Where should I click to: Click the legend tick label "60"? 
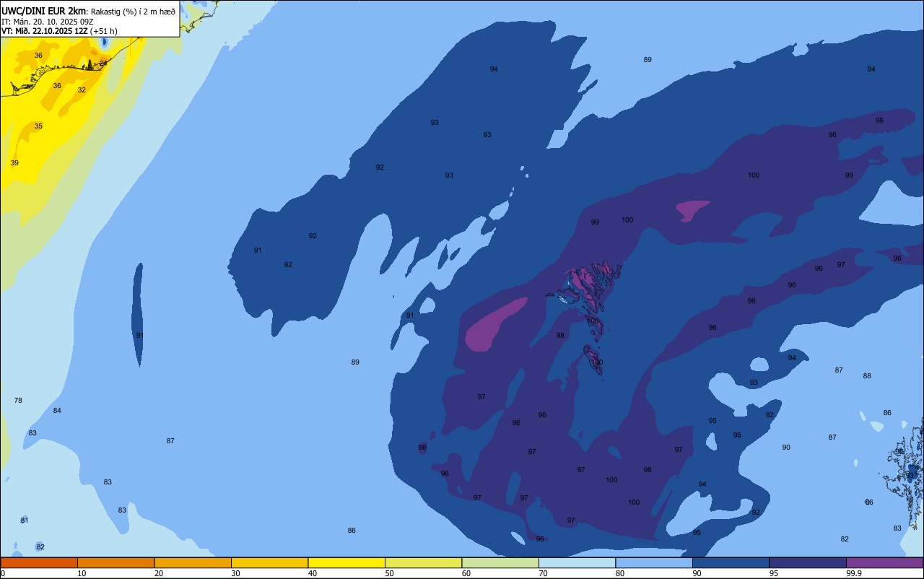tap(466, 573)
